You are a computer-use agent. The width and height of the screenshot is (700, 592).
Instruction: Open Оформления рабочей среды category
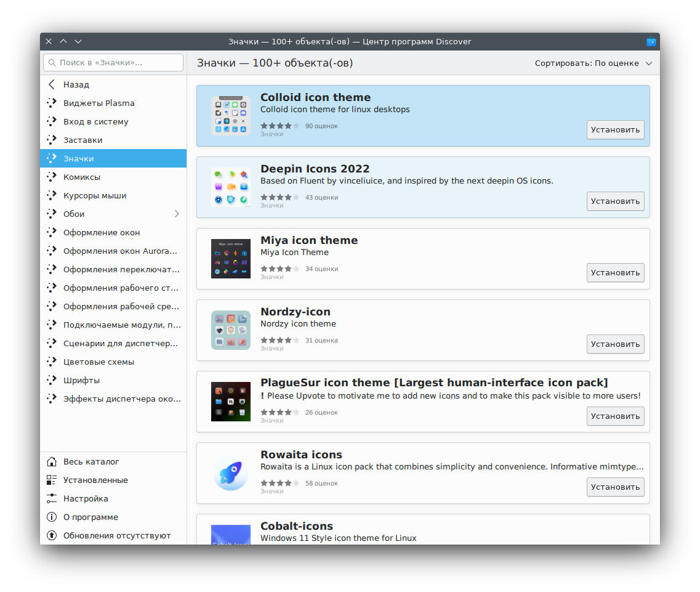coord(113,306)
